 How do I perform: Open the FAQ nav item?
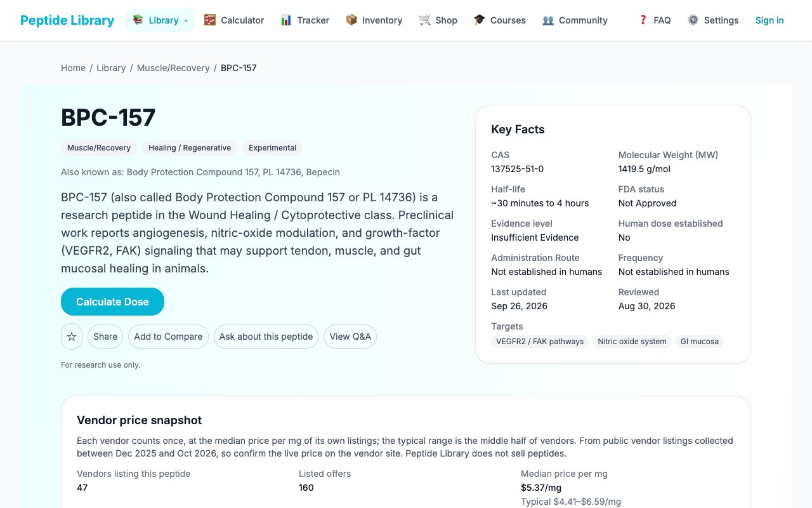point(655,20)
